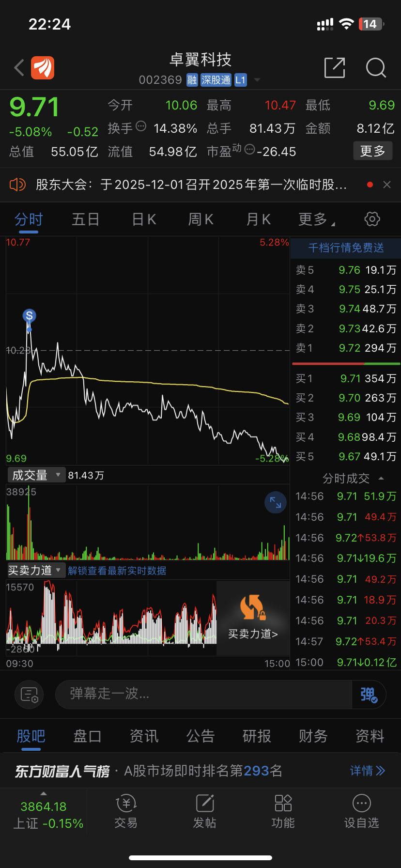Collapse the 分时成交 list arrow
401x868 pixels.
[381, 479]
